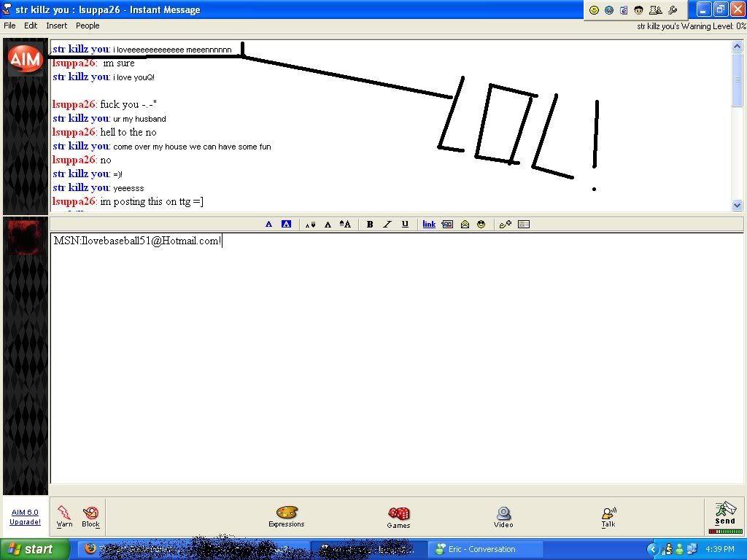
Task: Open Games with the dice icon
Action: pyautogui.click(x=398, y=514)
